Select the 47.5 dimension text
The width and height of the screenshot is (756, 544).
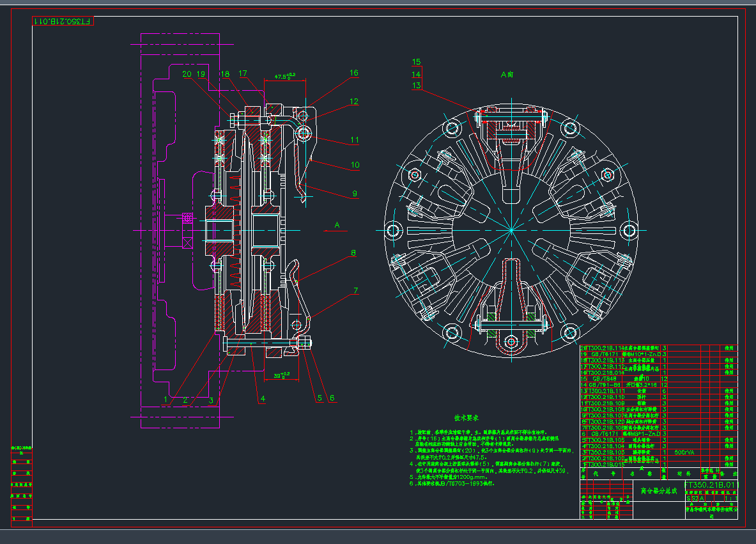pyautogui.click(x=284, y=76)
